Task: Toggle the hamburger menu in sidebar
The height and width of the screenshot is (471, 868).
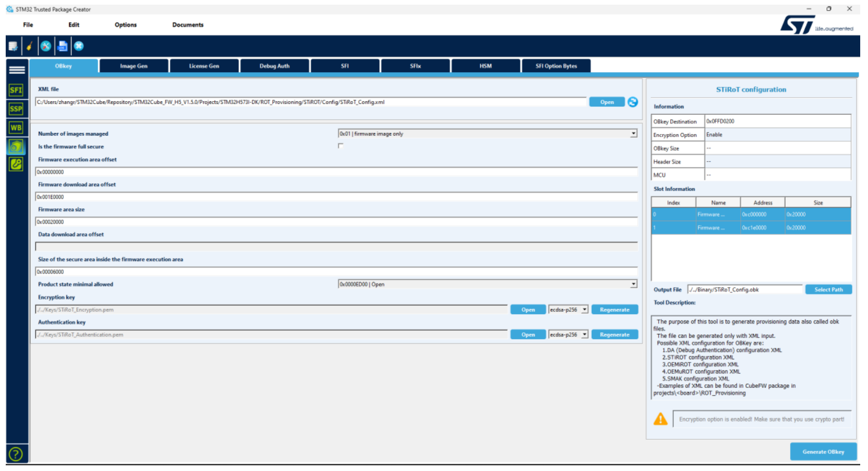Action: click(17, 70)
